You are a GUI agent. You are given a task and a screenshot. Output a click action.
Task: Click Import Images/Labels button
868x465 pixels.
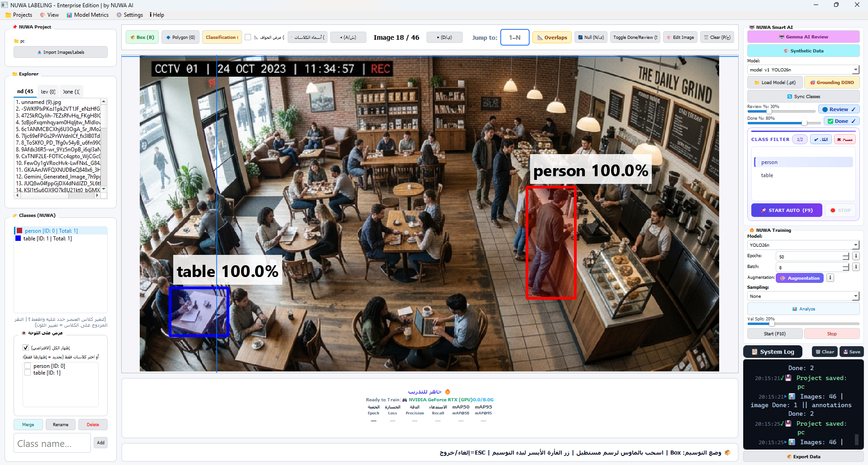61,52
